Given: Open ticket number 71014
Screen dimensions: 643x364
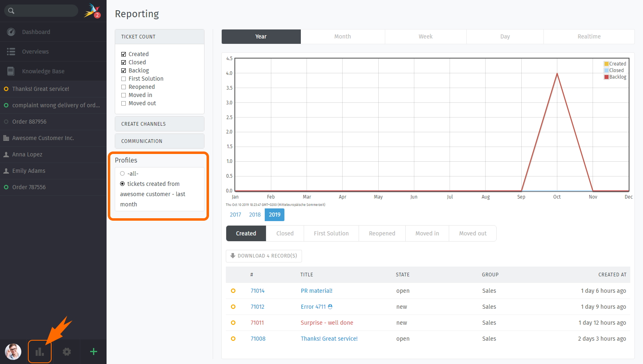Looking at the screenshot, I should click(257, 291).
